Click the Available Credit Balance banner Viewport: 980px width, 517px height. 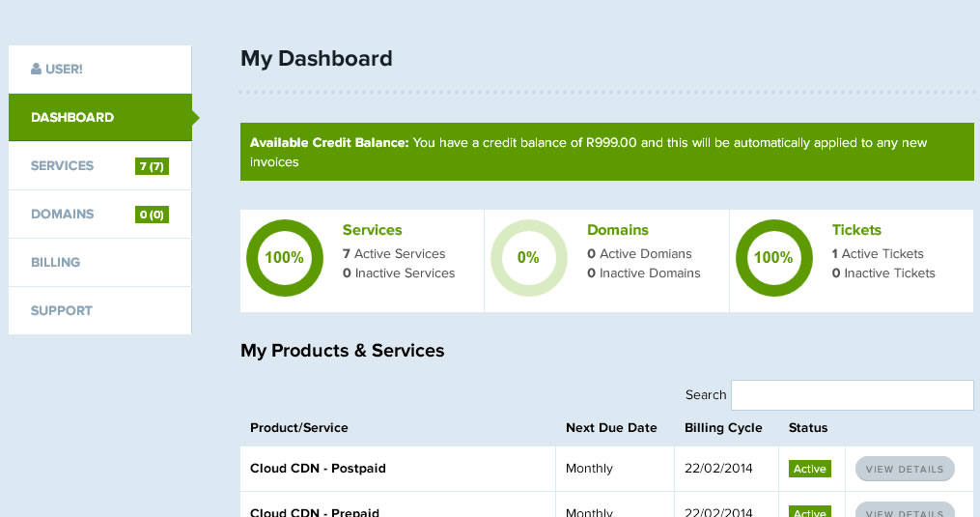[x=607, y=152]
